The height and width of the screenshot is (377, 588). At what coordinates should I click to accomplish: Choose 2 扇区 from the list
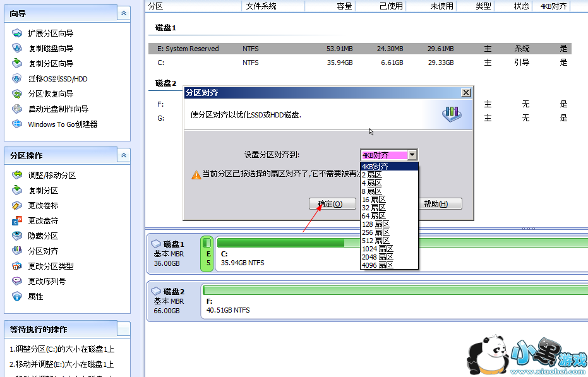[x=389, y=175]
